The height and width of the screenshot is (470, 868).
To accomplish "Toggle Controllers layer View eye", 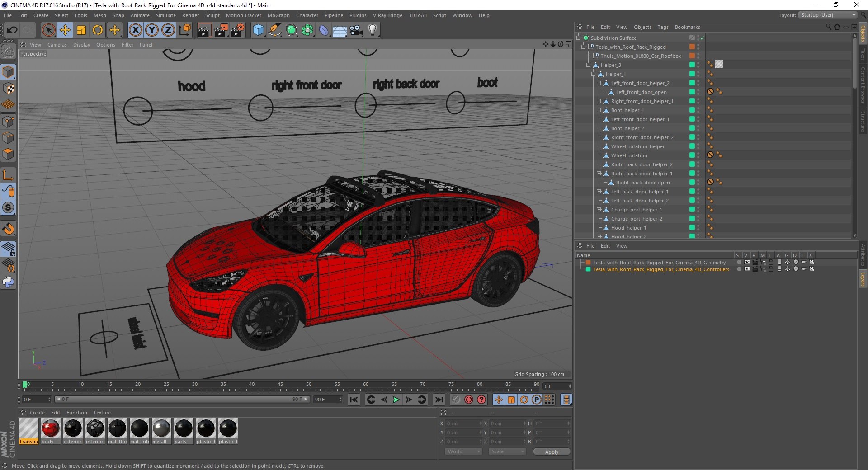I will (747, 269).
